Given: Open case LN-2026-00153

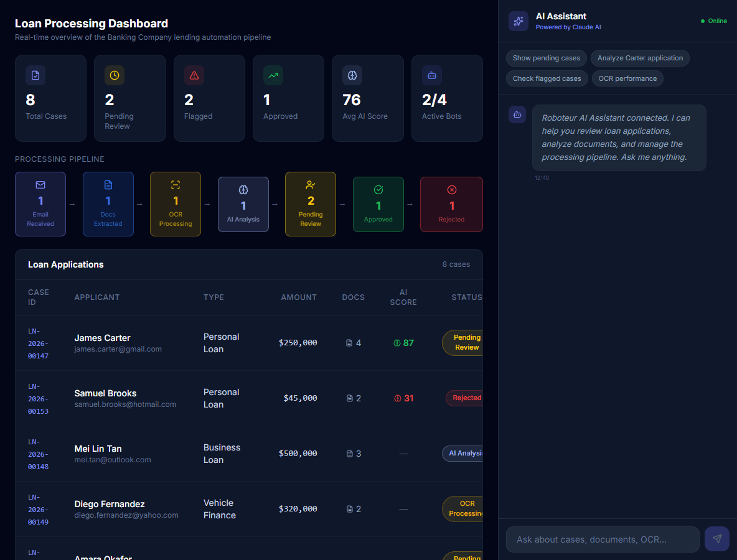Looking at the screenshot, I should click(x=38, y=399).
